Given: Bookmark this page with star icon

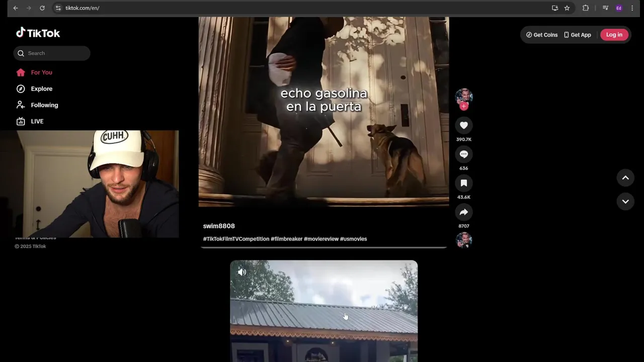Looking at the screenshot, I should (567, 8).
